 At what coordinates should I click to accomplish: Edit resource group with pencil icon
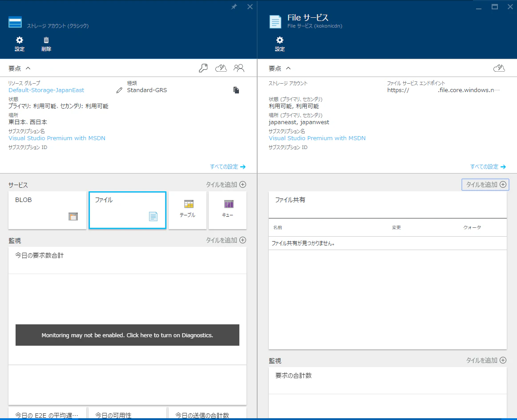119,90
